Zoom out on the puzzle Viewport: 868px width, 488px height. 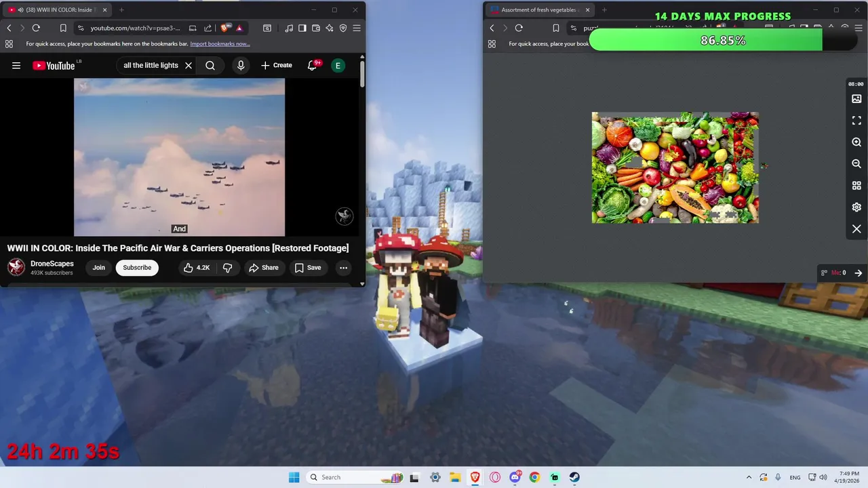pyautogui.click(x=856, y=164)
